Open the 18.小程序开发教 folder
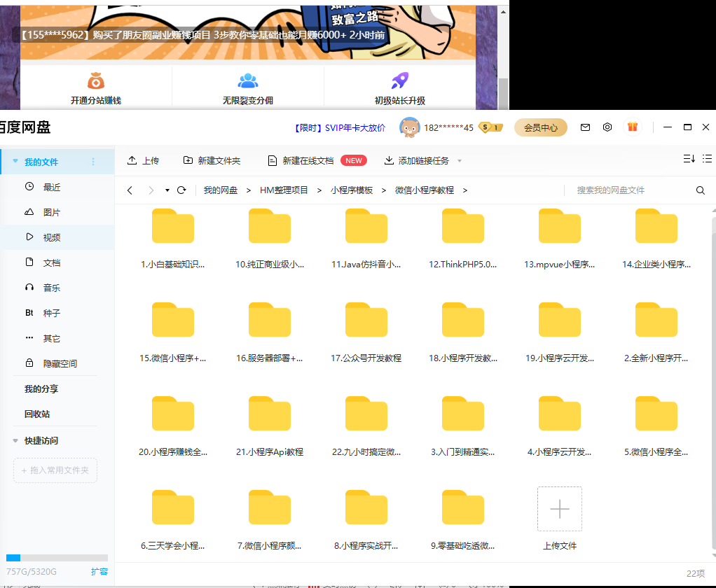Image resolution: width=716 pixels, height=588 pixels. coord(463,320)
